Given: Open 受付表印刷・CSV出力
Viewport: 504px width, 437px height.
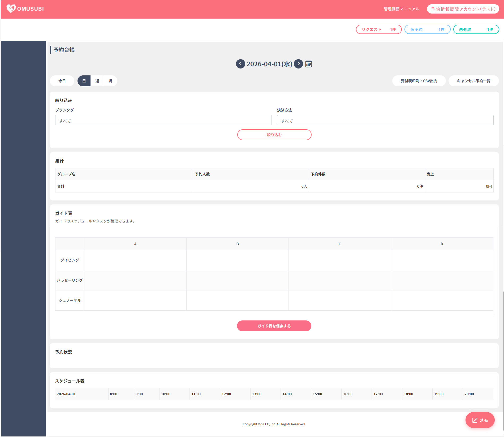Looking at the screenshot, I should 419,81.
